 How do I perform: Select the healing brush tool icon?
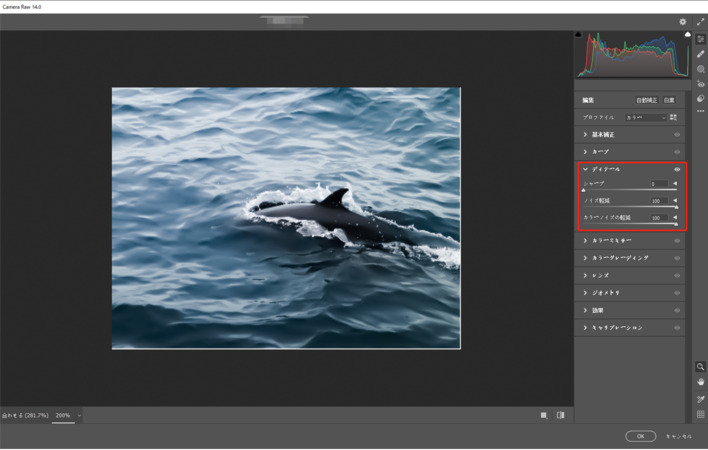coord(700,54)
